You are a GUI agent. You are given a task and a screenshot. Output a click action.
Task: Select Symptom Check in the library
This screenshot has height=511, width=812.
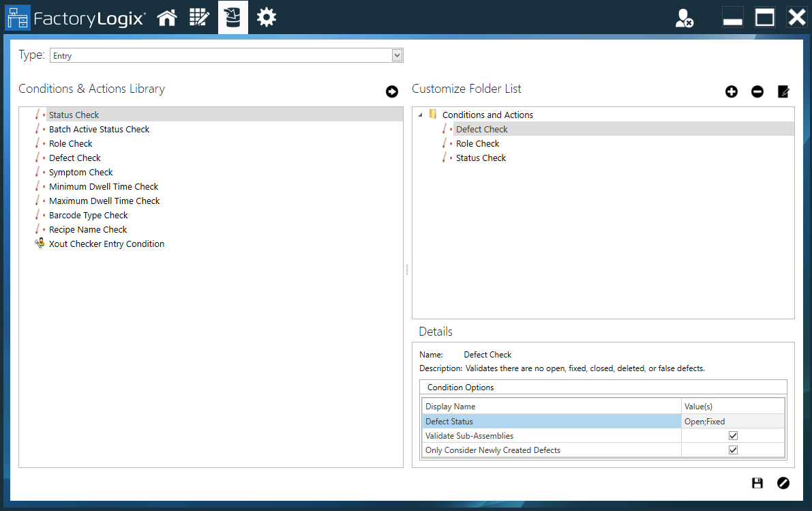click(80, 172)
